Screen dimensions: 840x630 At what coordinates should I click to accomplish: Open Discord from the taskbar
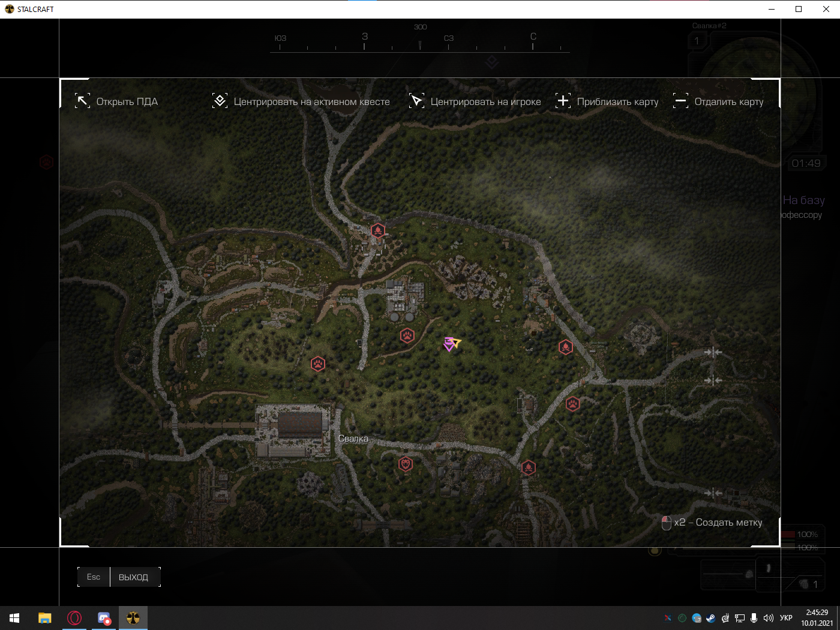tap(104, 618)
